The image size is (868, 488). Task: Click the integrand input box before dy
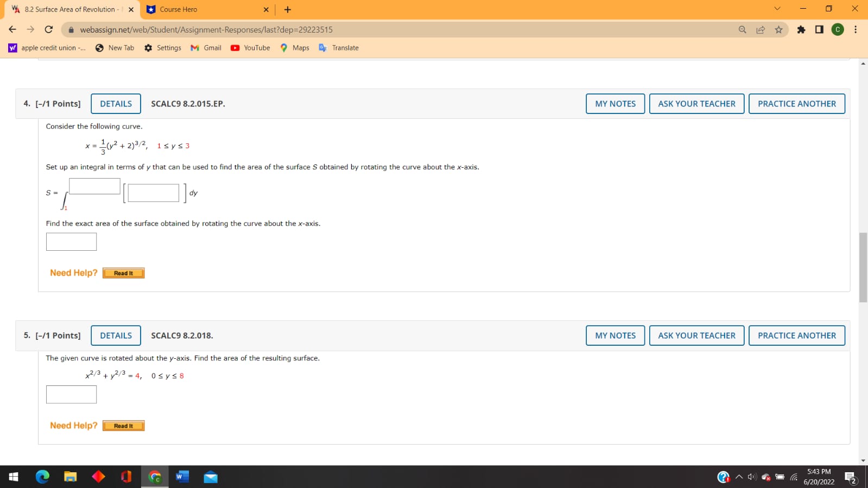(x=153, y=193)
